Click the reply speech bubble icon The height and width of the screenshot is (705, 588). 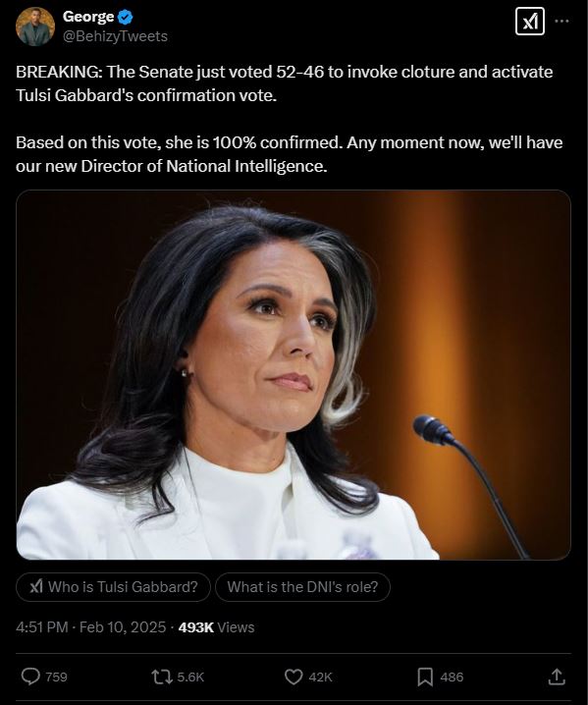30,677
